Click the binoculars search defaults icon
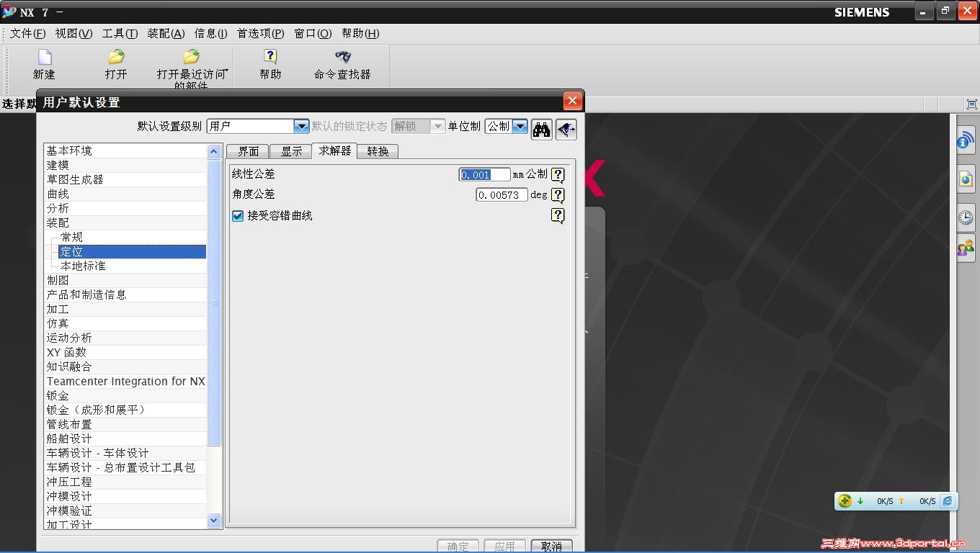Image resolution: width=980 pixels, height=553 pixels. [542, 129]
